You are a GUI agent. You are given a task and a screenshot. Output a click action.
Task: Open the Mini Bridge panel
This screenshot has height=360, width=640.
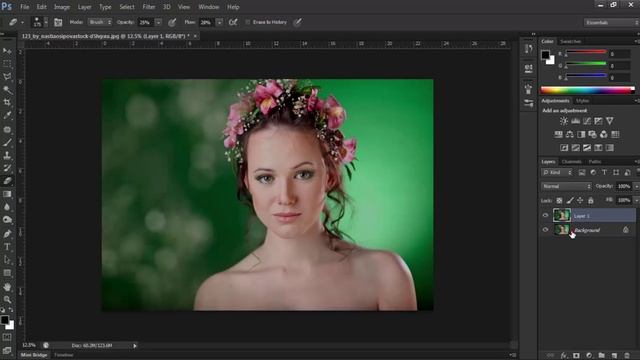(x=34, y=355)
